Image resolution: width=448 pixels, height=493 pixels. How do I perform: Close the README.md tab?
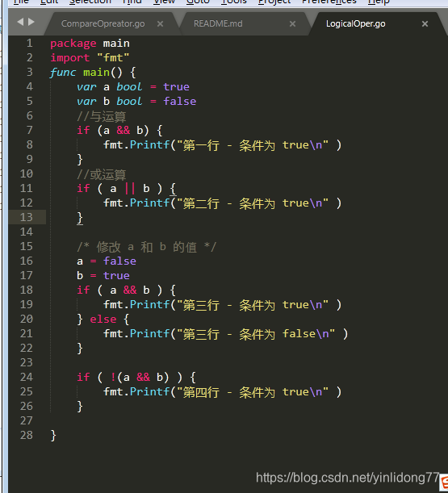[x=292, y=24]
